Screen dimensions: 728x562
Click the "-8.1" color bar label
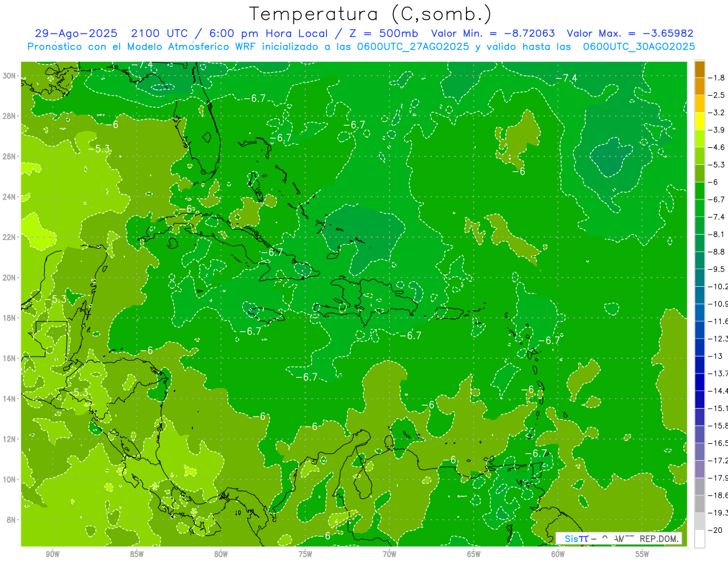(717, 234)
